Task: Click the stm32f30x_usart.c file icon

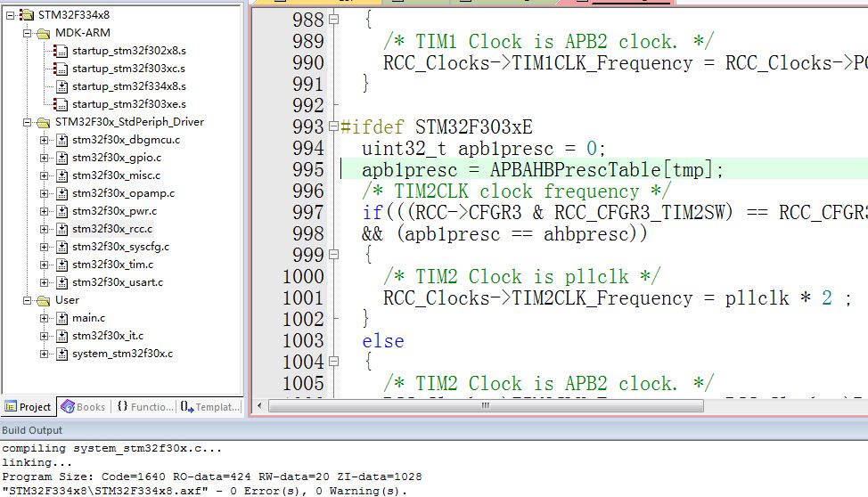Action: [x=62, y=282]
